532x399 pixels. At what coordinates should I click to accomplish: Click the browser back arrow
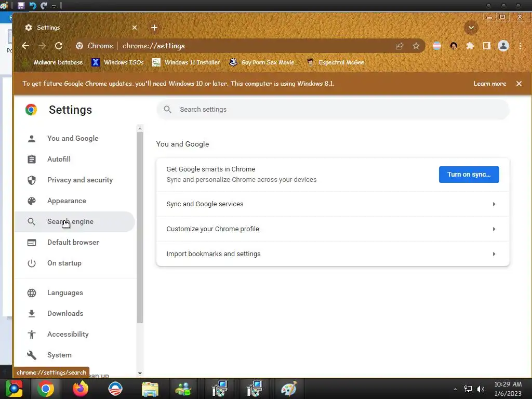tap(25, 46)
